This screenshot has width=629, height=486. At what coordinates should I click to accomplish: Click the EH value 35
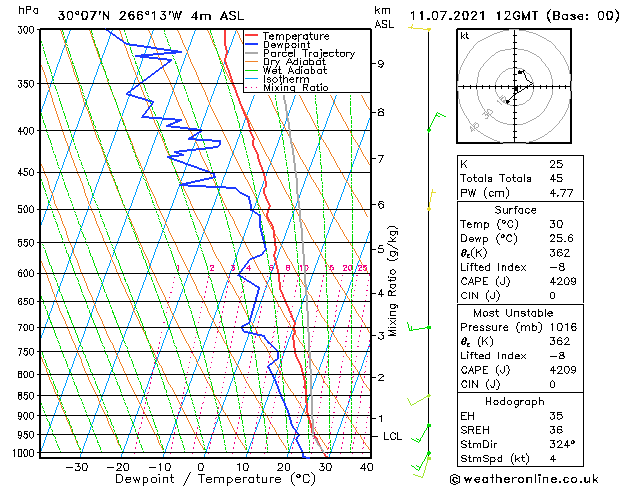click(556, 416)
